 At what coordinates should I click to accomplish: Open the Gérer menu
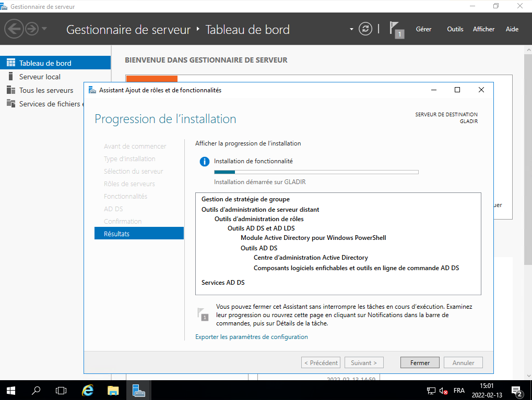423,29
